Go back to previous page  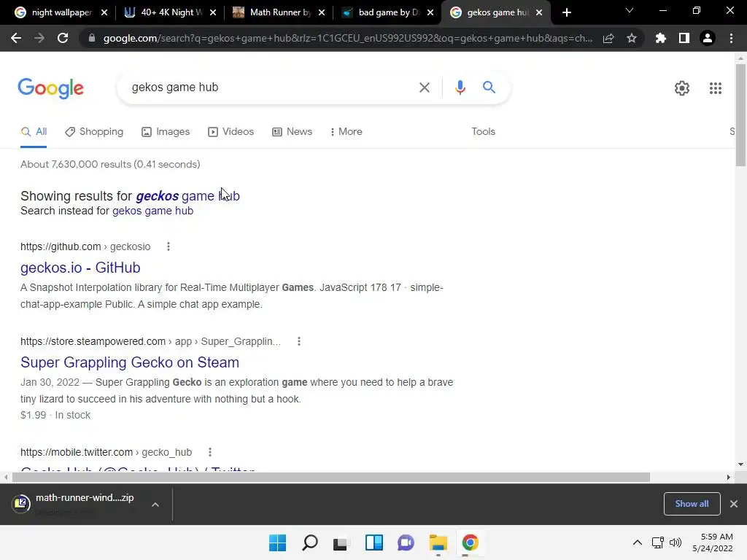click(16, 38)
